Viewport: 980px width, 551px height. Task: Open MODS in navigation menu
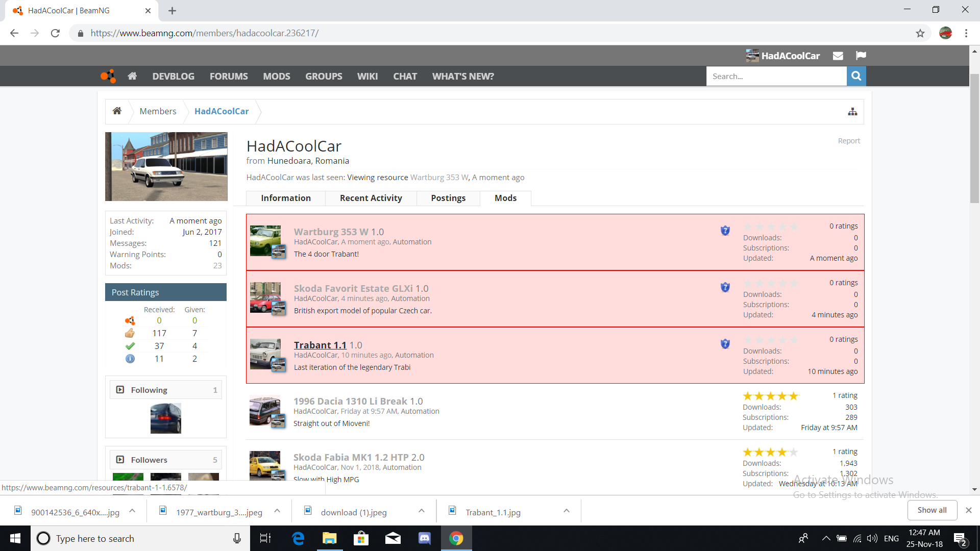(x=277, y=76)
